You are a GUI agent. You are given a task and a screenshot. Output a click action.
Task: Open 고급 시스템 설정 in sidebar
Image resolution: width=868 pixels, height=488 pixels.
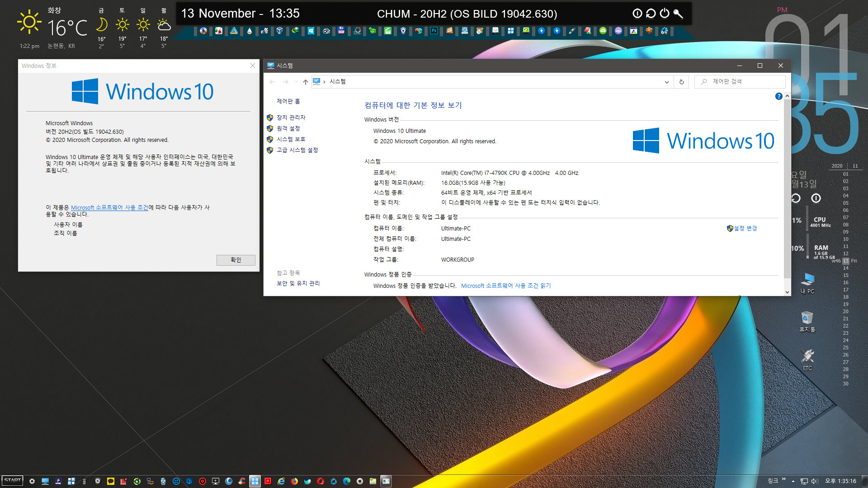pos(297,150)
